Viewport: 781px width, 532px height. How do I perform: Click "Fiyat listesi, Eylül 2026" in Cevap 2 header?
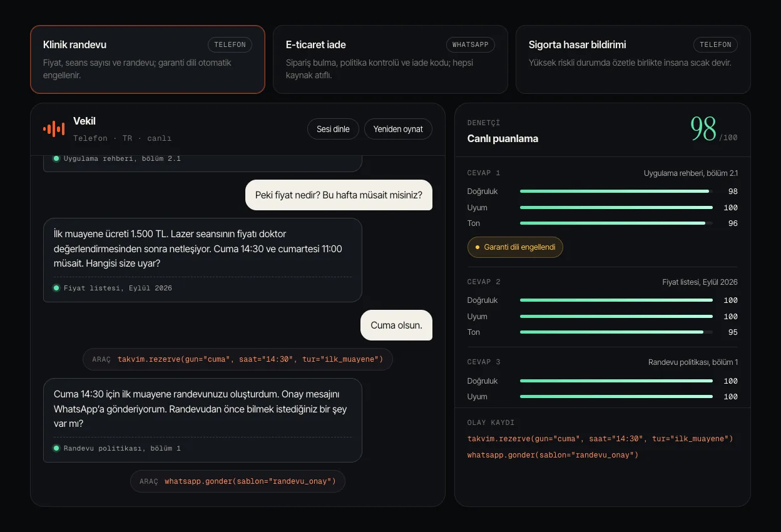click(700, 282)
